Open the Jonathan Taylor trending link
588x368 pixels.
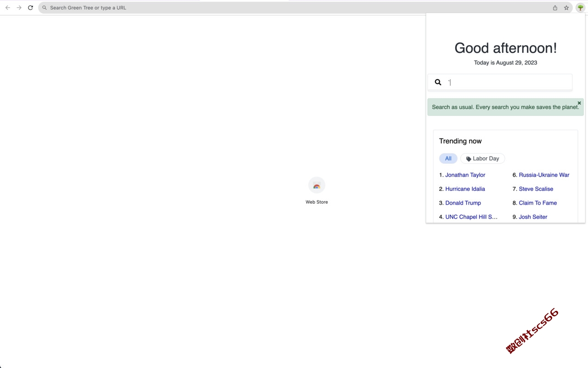coord(465,175)
